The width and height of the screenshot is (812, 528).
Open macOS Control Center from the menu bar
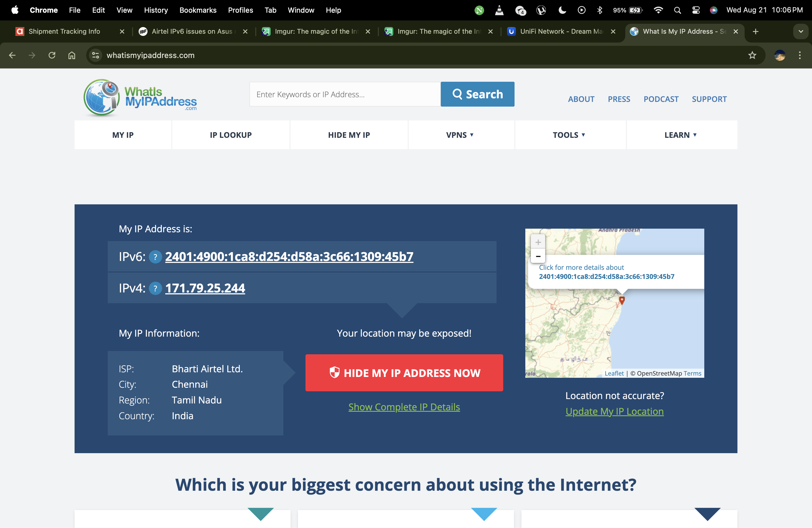pos(696,10)
